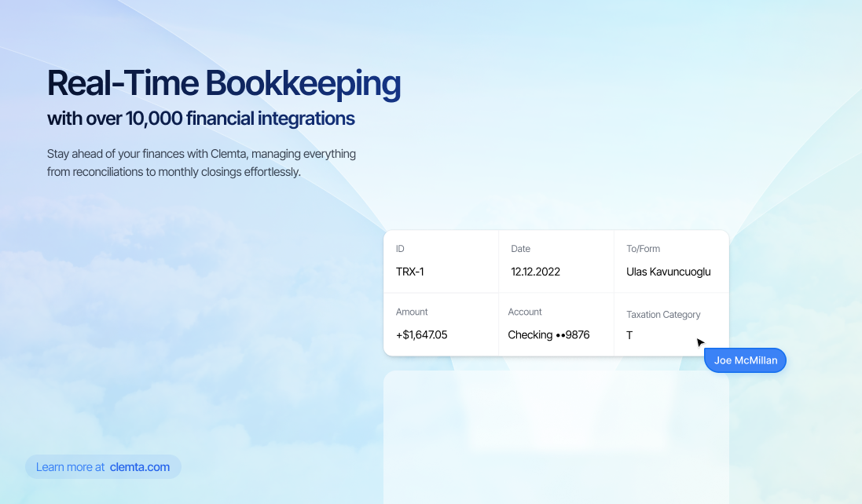Click the ID column label

[x=400, y=249]
